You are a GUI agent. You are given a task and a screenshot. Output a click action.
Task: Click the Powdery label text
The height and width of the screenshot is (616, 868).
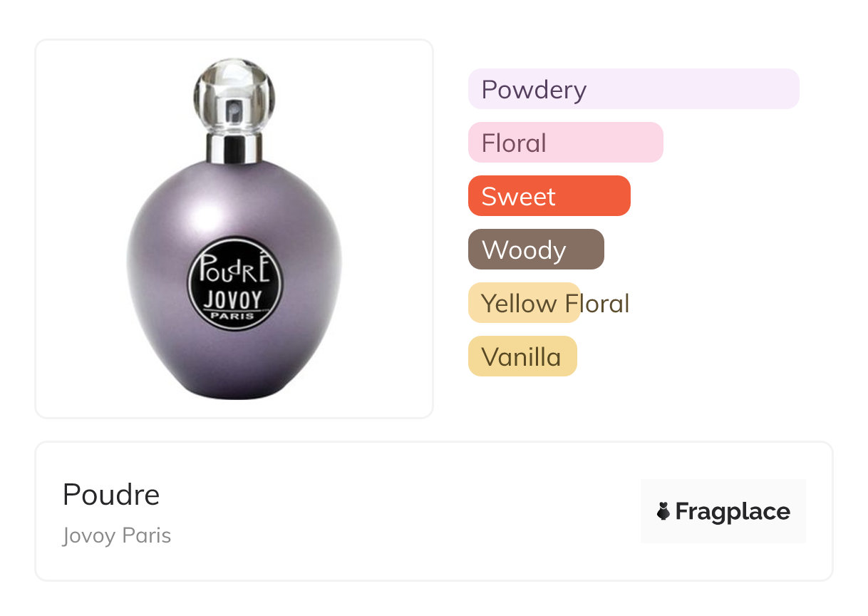[534, 90]
